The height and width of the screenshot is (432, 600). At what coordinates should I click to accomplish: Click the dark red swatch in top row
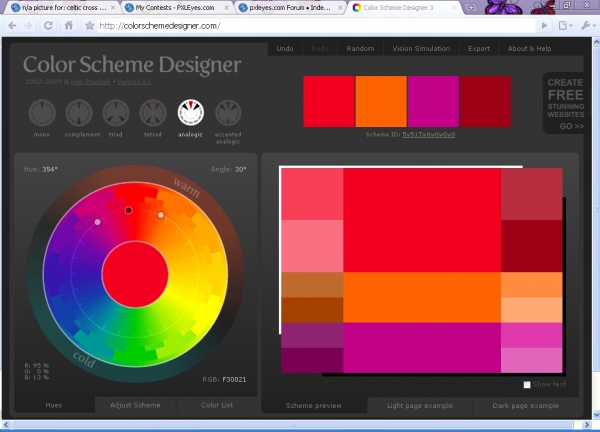pos(486,101)
